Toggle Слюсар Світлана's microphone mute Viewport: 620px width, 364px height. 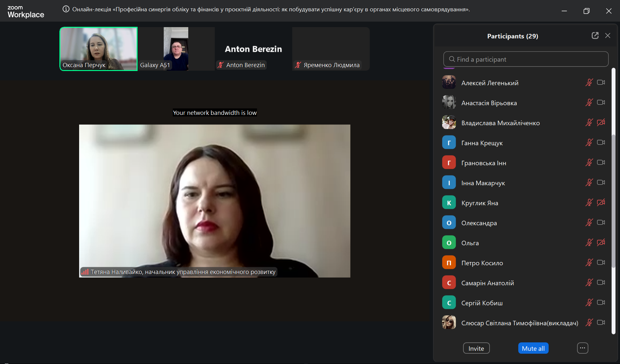coord(589,323)
